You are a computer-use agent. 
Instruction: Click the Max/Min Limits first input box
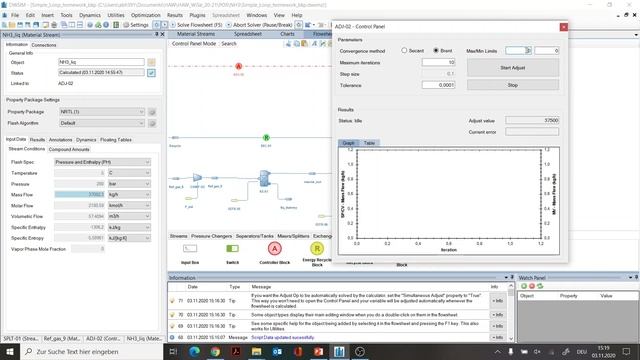[x=518, y=51]
